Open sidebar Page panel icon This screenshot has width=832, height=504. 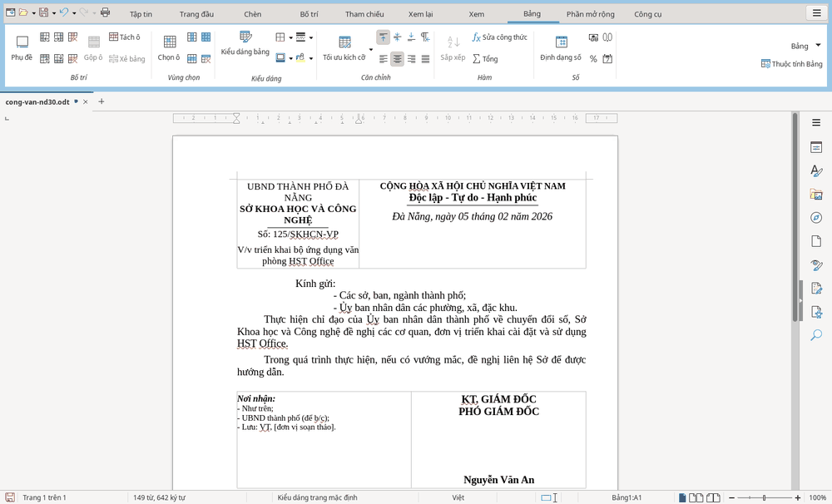pos(816,241)
